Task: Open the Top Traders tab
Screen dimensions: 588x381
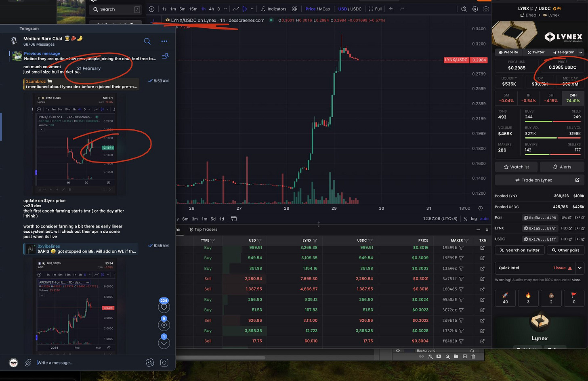Action: (x=203, y=229)
